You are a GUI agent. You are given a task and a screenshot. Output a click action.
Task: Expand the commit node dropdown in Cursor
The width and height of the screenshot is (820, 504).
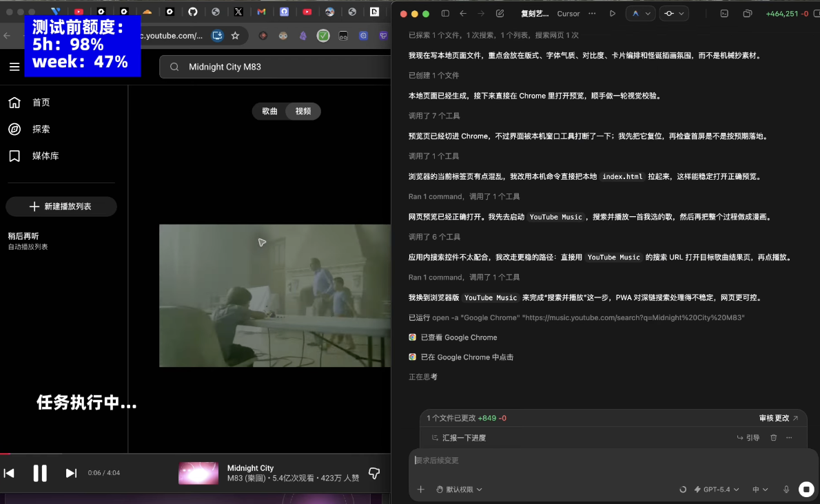674,14
